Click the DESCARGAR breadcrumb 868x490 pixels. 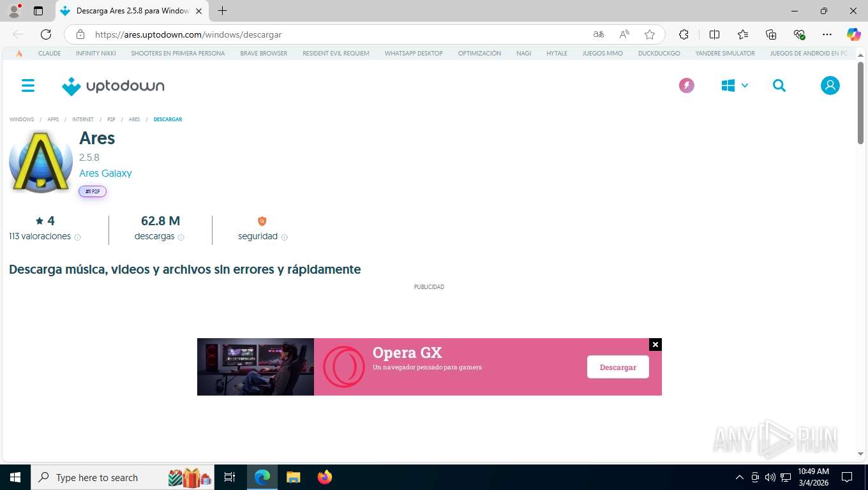[168, 119]
